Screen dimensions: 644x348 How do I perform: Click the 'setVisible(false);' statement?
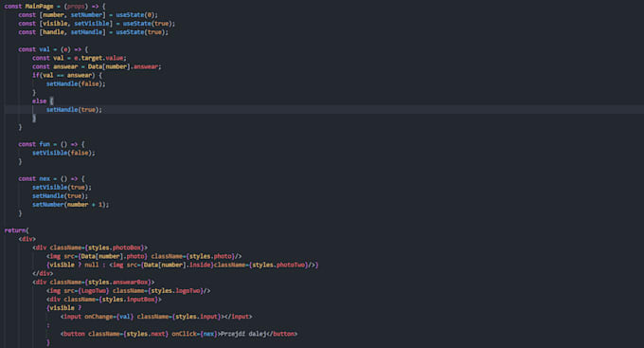pos(63,153)
